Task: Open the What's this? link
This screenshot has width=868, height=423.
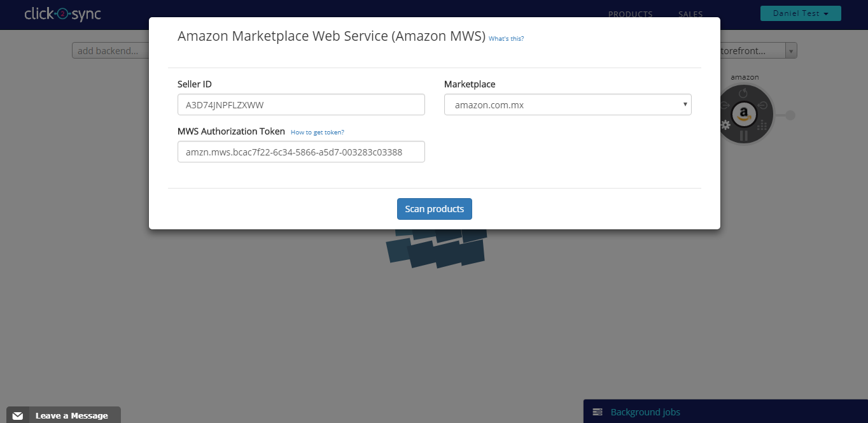Action: (x=506, y=39)
